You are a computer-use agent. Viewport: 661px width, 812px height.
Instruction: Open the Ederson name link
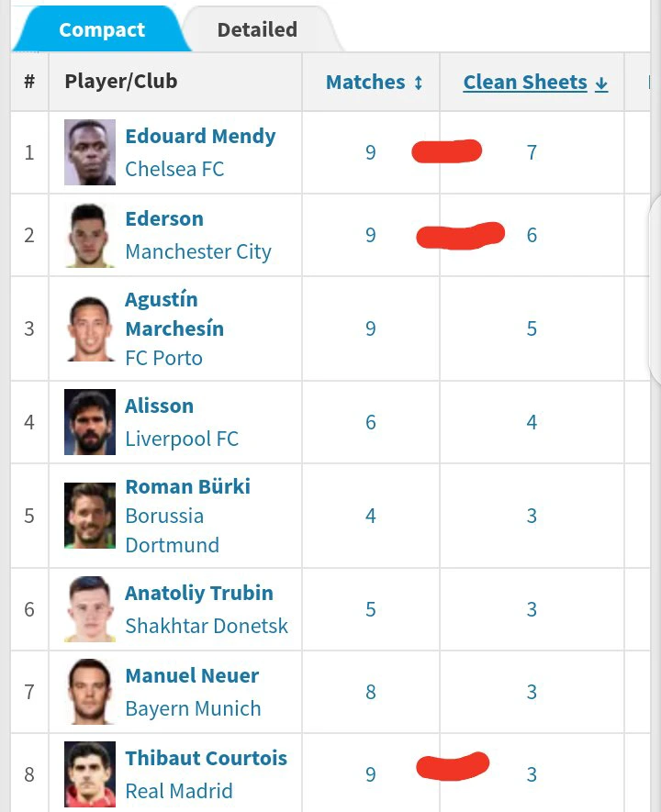(164, 219)
